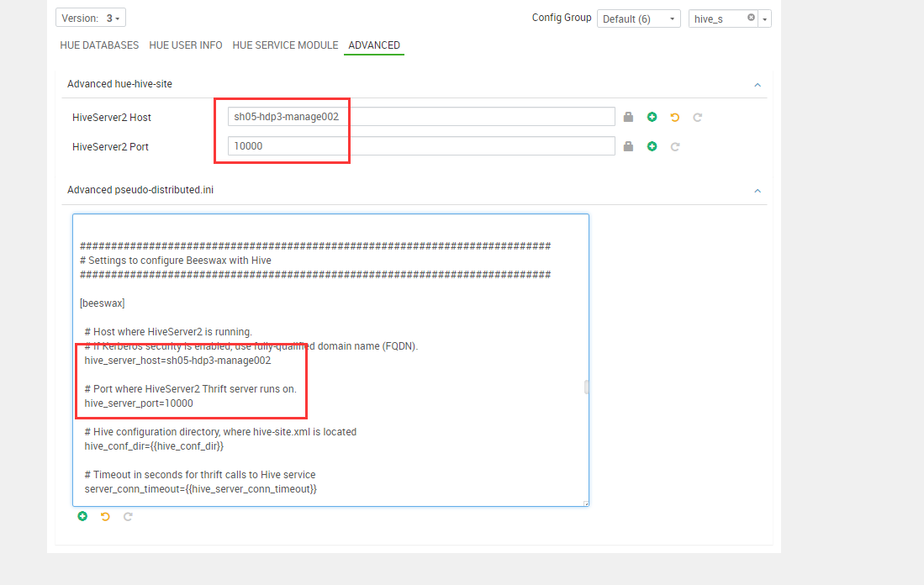Click green plus override icon for HiveServer2 Port
924x585 pixels.
click(652, 146)
